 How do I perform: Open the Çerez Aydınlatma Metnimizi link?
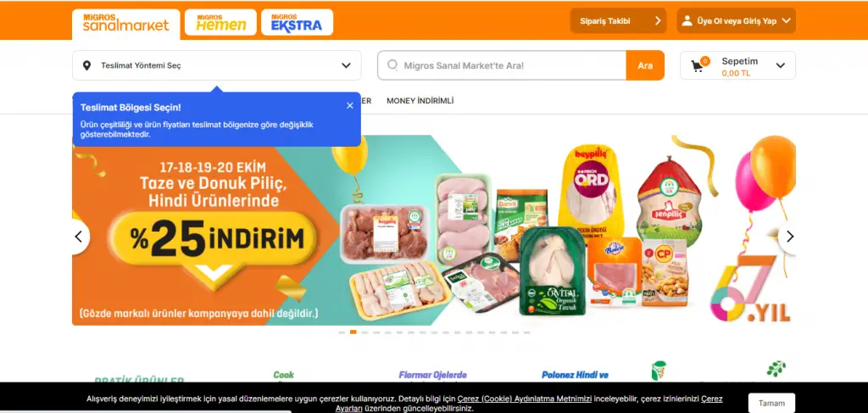pyautogui.click(x=524, y=399)
